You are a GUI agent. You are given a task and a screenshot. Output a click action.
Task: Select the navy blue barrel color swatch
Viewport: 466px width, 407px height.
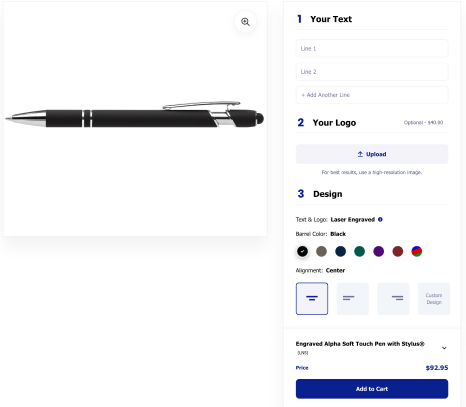click(x=340, y=251)
